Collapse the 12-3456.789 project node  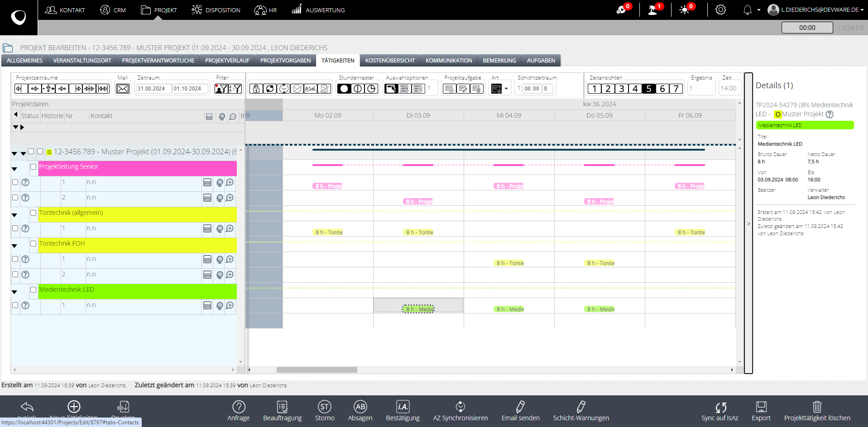(x=14, y=154)
